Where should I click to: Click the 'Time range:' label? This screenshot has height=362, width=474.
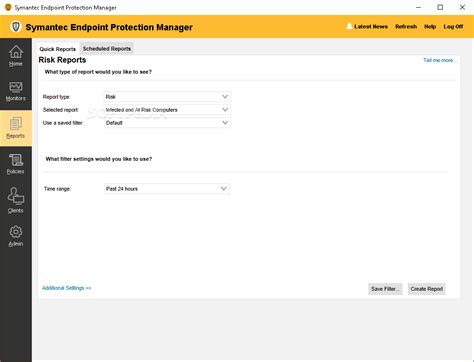pyautogui.click(x=57, y=189)
